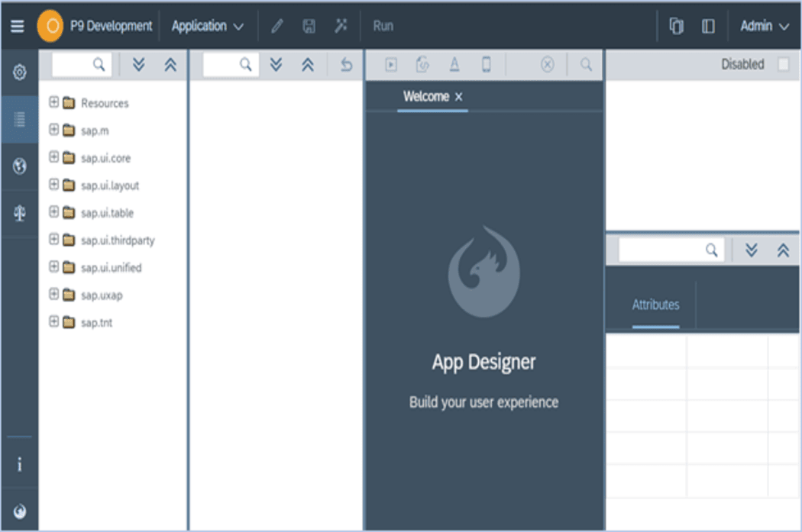The height and width of the screenshot is (532, 802).
Task: Expand all in attributes panel toolbar
Action: (752, 250)
